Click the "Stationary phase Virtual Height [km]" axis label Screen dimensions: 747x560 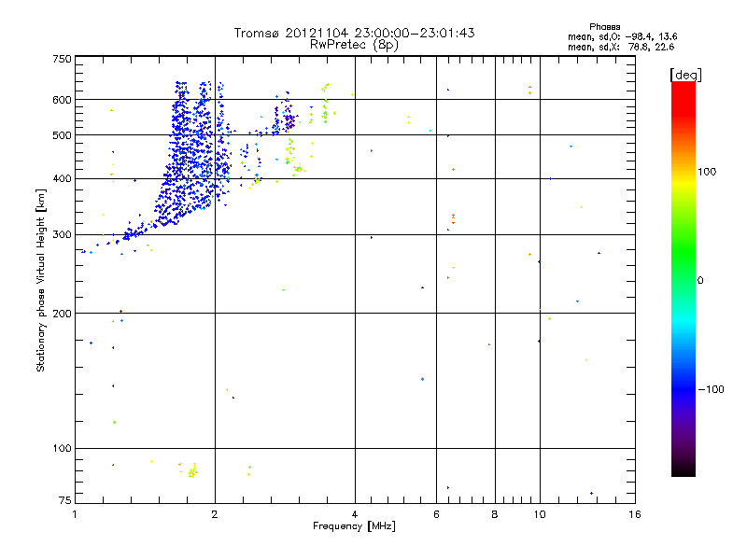(41, 280)
